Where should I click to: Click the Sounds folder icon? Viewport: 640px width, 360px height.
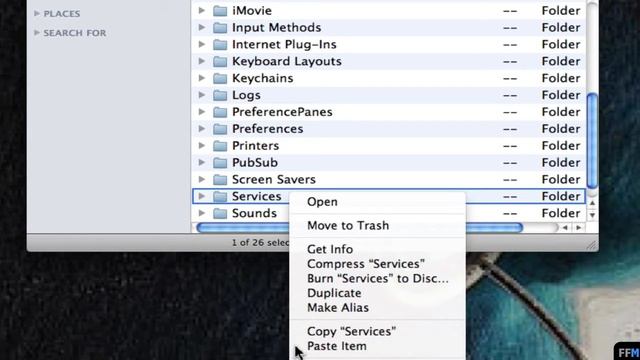point(220,213)
